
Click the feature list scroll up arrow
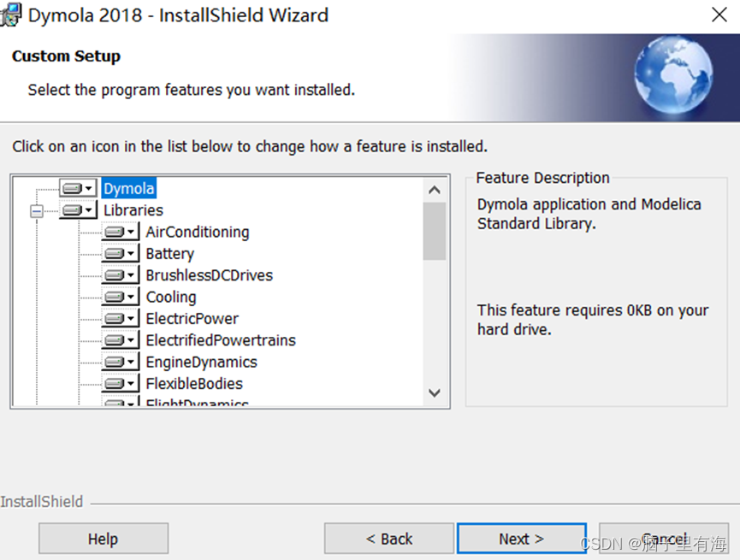[435, 190]
